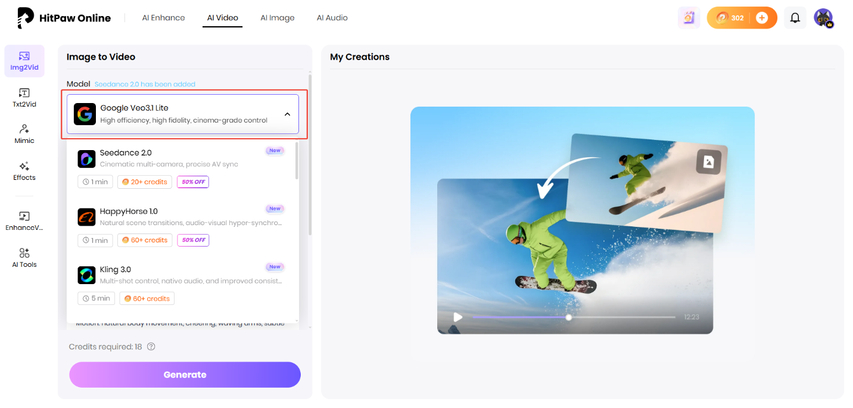The image size is (853, 408).
Task: Select the Seedance 2.0 model
Action: coord(181,168)
